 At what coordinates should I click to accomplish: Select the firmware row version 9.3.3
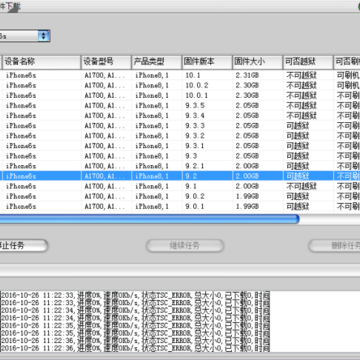[180, 126]
